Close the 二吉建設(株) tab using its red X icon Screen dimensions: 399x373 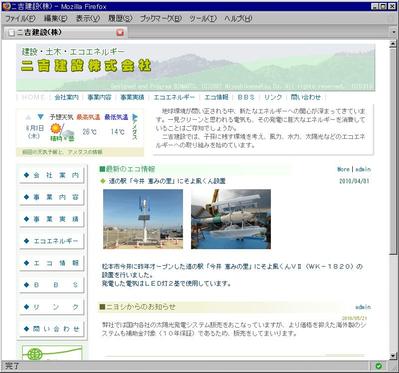[120, 32]
